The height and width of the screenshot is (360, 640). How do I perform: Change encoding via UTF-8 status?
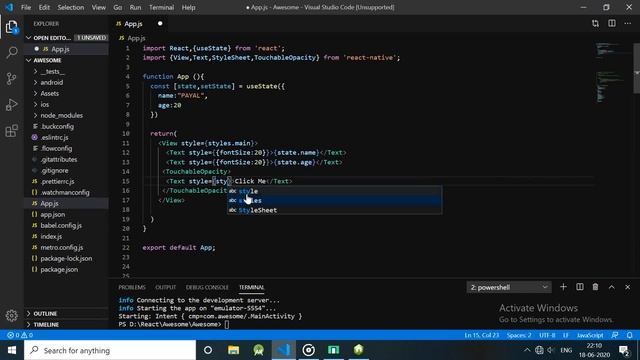tap(547, 335)
